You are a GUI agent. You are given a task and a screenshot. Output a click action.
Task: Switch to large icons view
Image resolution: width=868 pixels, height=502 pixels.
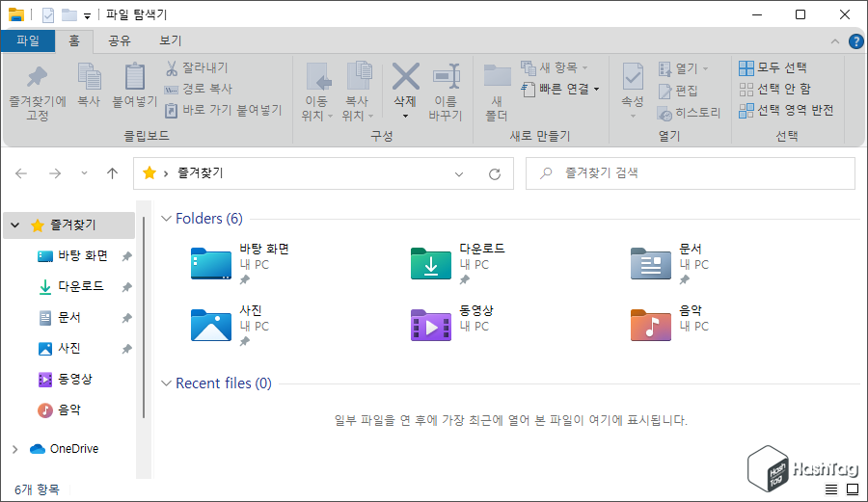(853, 489)
